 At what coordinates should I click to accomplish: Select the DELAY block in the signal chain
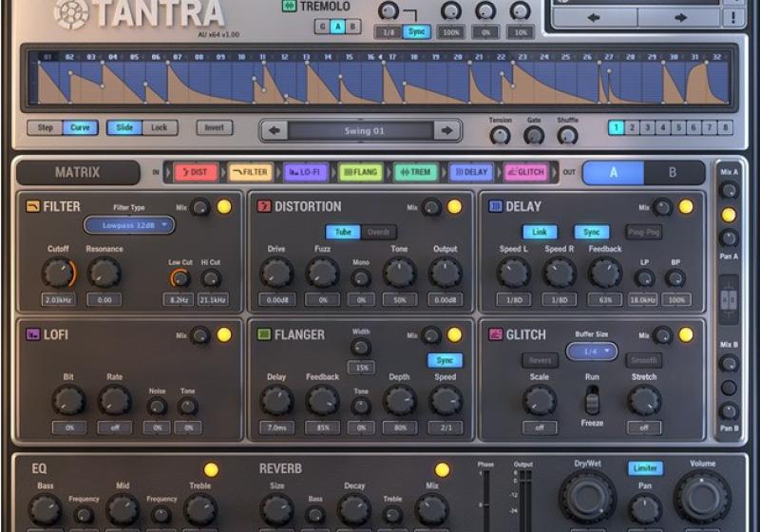[x=470, y=172]
